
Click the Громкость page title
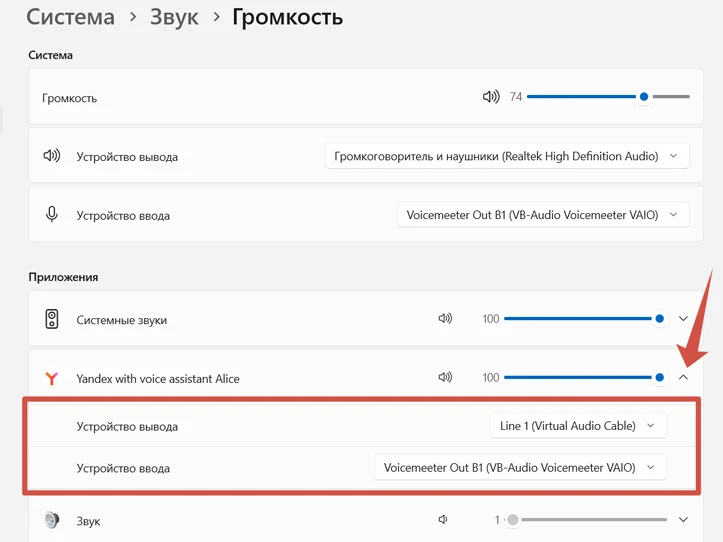pos(288,18)
